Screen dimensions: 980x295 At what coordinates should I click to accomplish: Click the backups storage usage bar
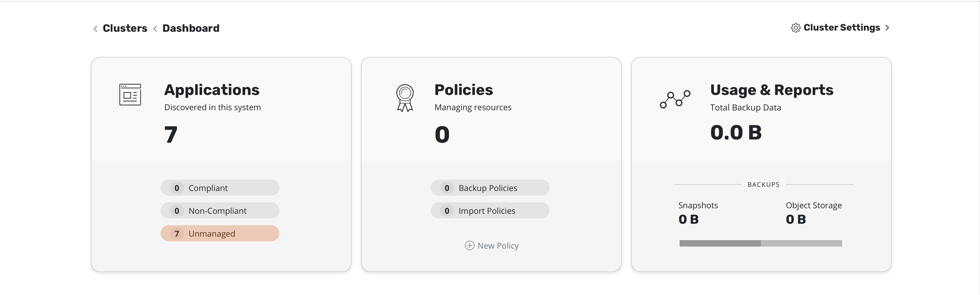760,243
